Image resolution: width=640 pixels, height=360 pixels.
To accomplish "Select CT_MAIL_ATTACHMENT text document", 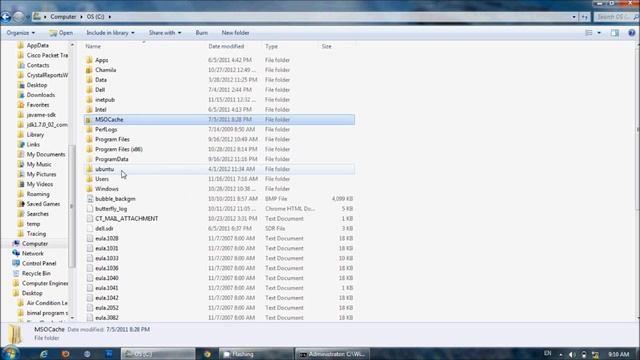I will click(127, 219).
